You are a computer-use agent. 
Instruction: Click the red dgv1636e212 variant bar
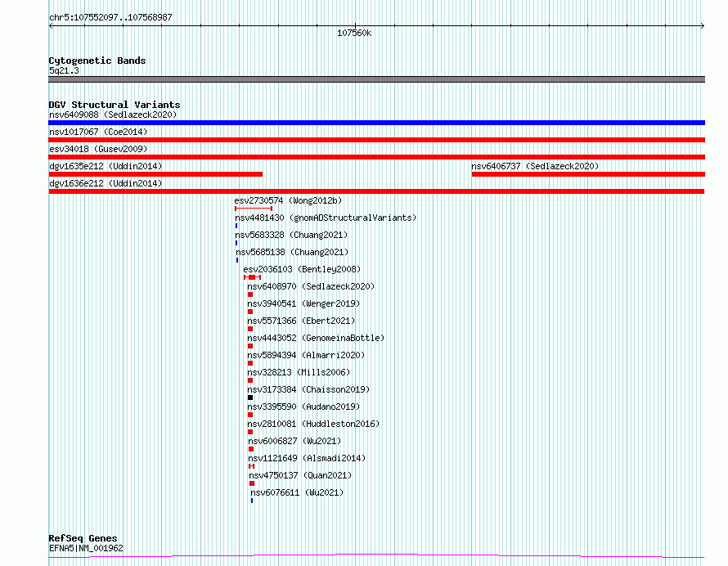click(x=376, y=191)
